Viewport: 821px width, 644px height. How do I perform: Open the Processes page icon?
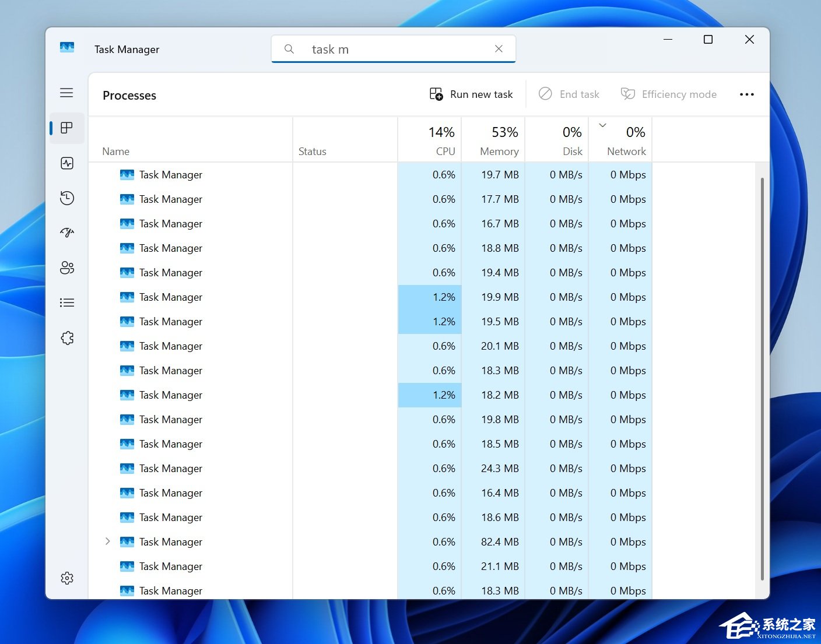(66, 128)
